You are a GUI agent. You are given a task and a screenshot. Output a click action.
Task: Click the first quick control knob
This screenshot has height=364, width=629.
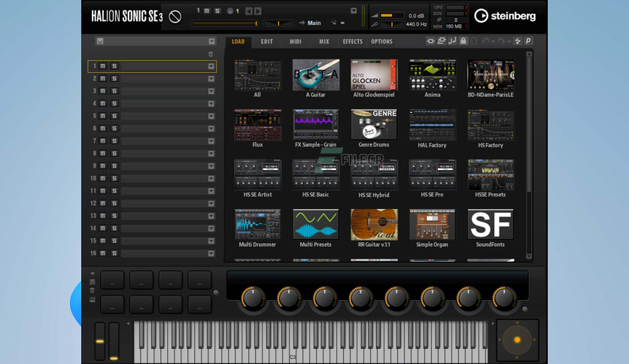click(x=252, y=299)
